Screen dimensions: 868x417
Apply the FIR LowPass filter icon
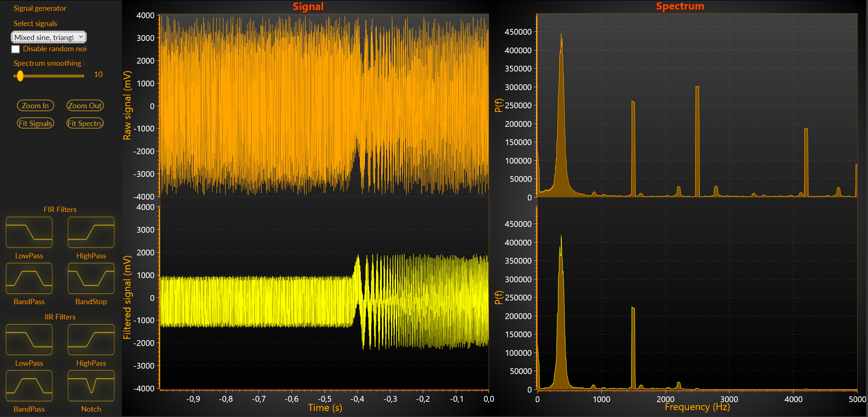[29, 232]
